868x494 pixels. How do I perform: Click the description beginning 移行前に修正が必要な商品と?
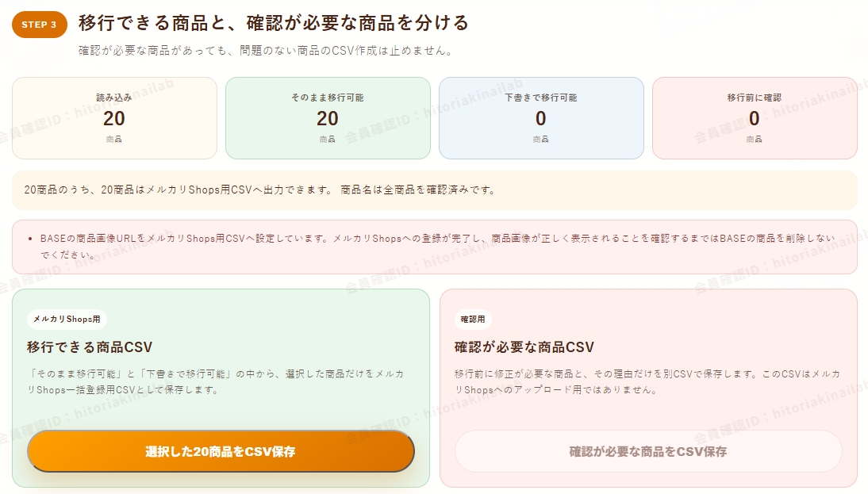coord(647,381)
